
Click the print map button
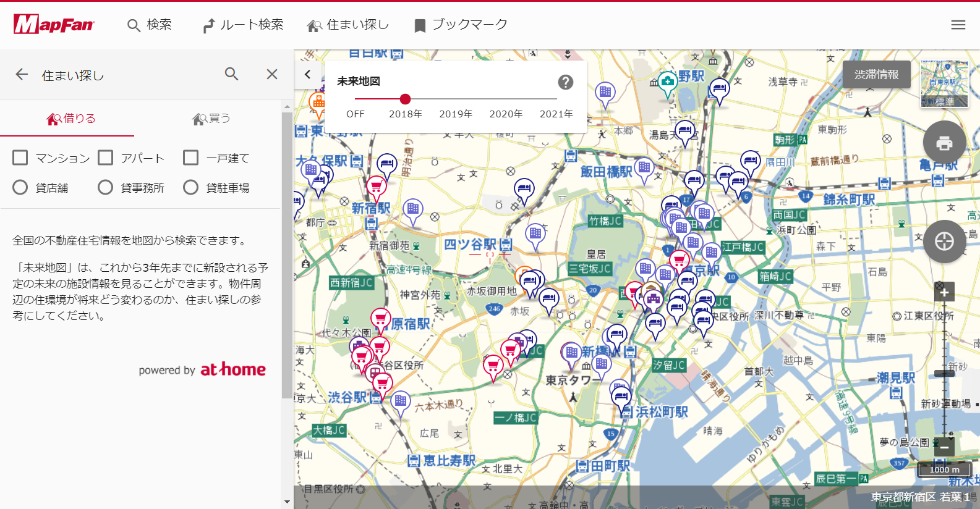click(944, 143)
